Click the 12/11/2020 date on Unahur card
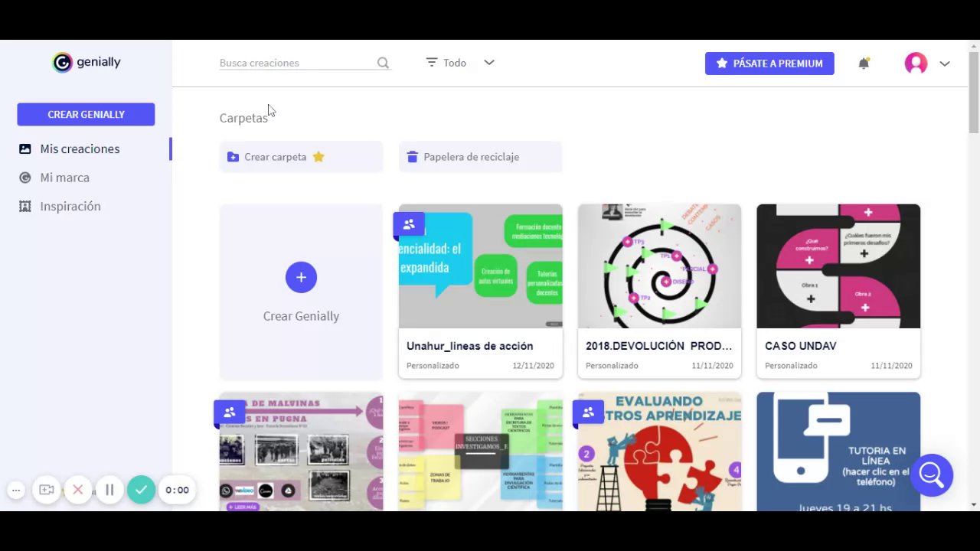 [x=533, y=366]
